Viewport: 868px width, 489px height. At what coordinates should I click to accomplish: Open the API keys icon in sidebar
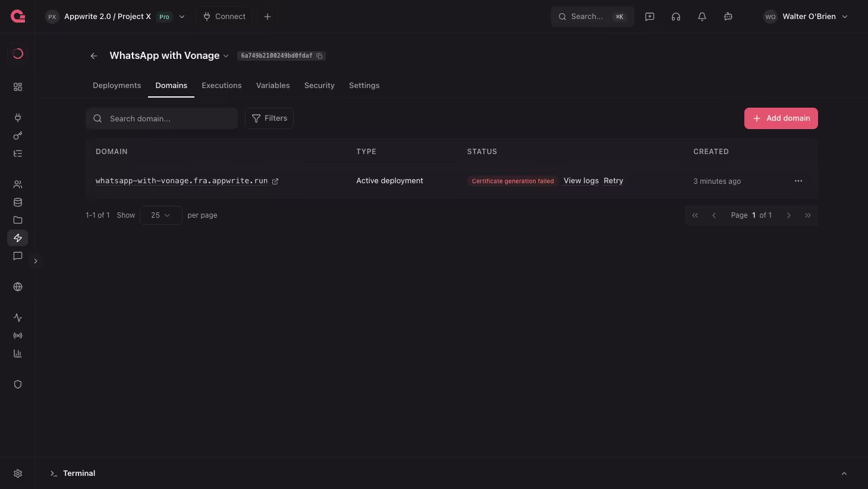click(18, 136)
